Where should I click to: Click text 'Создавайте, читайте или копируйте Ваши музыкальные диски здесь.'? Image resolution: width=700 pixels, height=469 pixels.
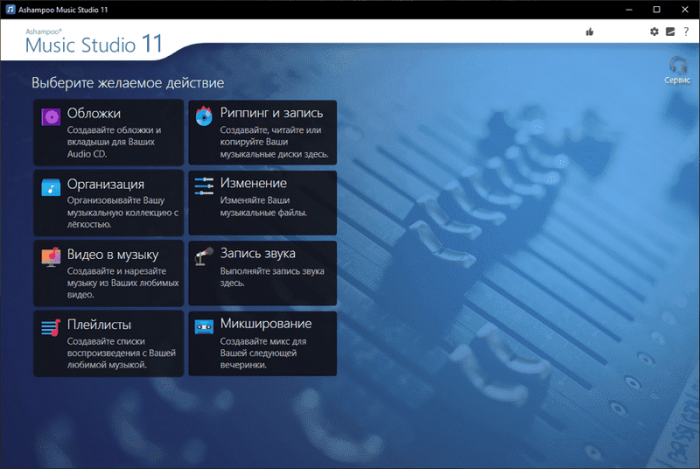[x=274, y=142]
